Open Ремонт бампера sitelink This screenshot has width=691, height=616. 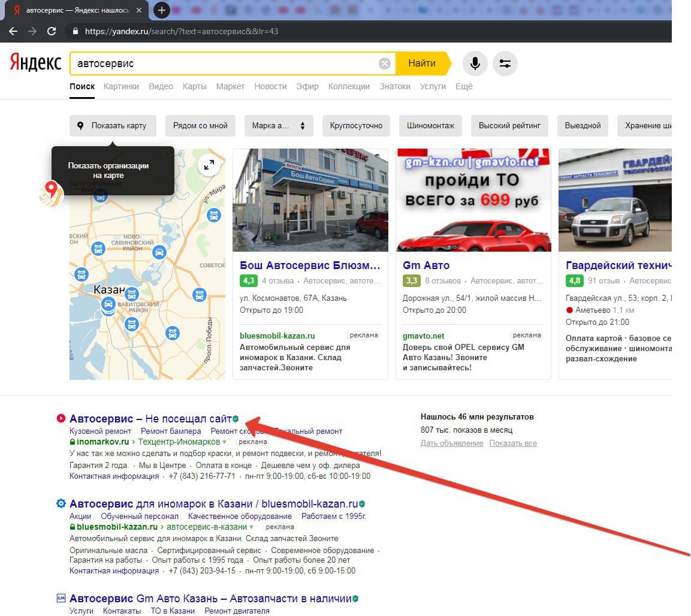point(171,431)
